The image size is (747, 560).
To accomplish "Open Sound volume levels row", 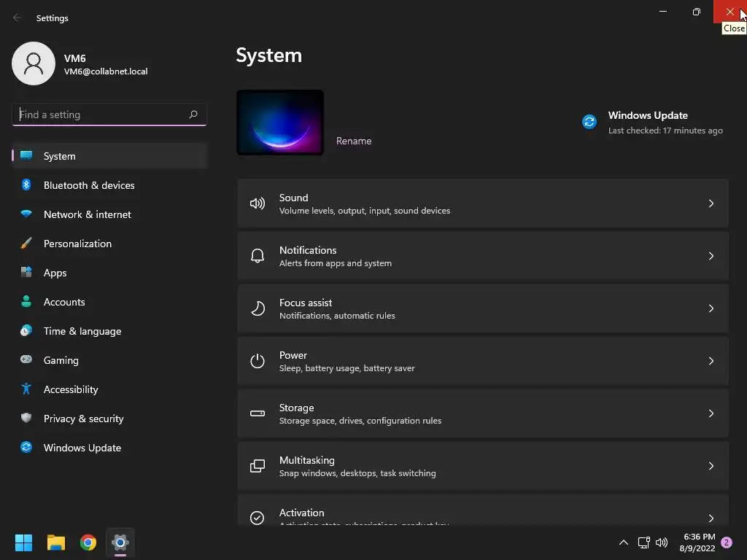I will click(x=483, y=204).
